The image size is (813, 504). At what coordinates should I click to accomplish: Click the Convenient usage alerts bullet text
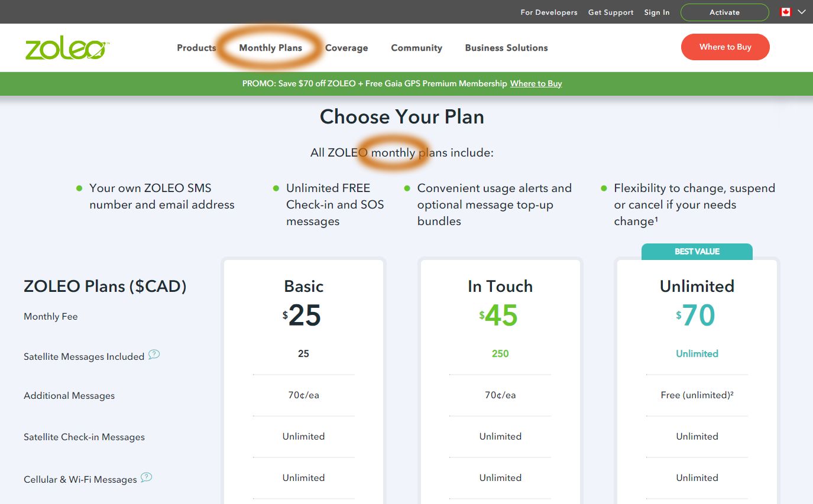coord(494,204)
